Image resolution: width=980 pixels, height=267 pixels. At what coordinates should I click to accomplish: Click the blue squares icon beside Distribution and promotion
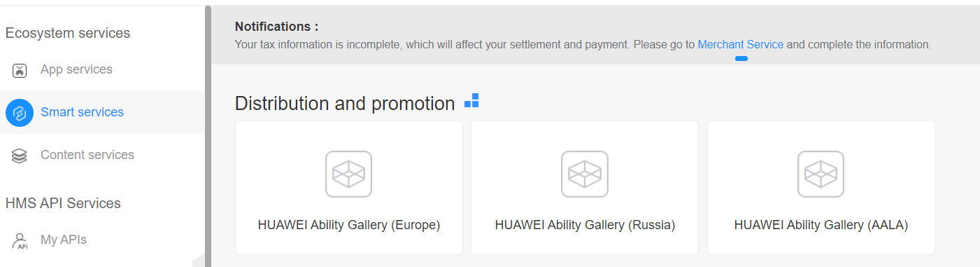pos(471,101)
